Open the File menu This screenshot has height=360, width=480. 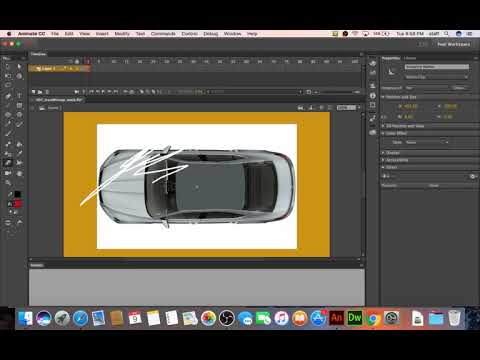coord(55,34)
